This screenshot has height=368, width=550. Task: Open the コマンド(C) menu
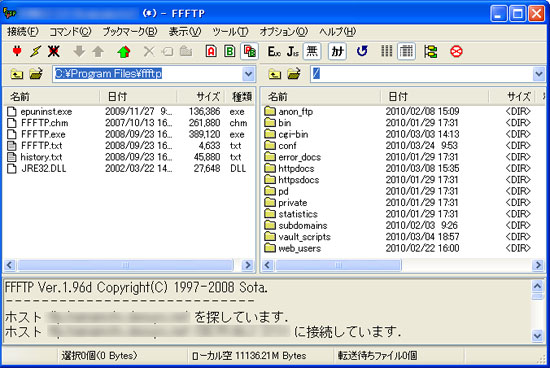pos(70,32)
